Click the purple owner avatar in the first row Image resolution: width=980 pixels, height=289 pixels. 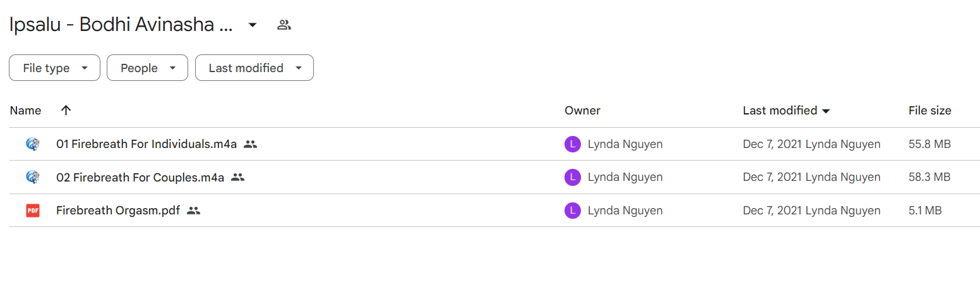pyautogui.click(x=572, y=144)
